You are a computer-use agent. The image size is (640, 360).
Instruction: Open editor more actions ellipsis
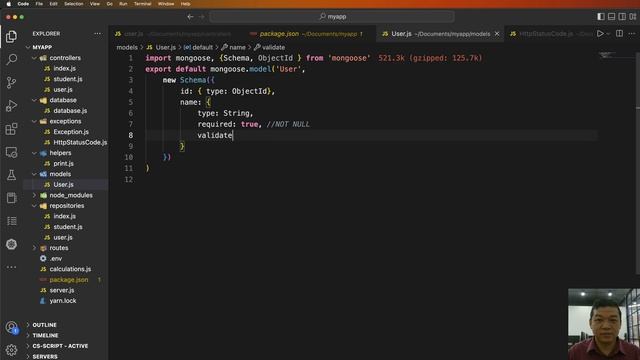(632, 33)
